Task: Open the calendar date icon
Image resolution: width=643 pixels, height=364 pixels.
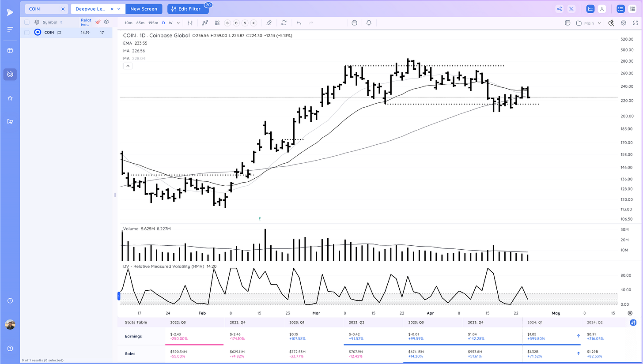Action: [355, 23]
